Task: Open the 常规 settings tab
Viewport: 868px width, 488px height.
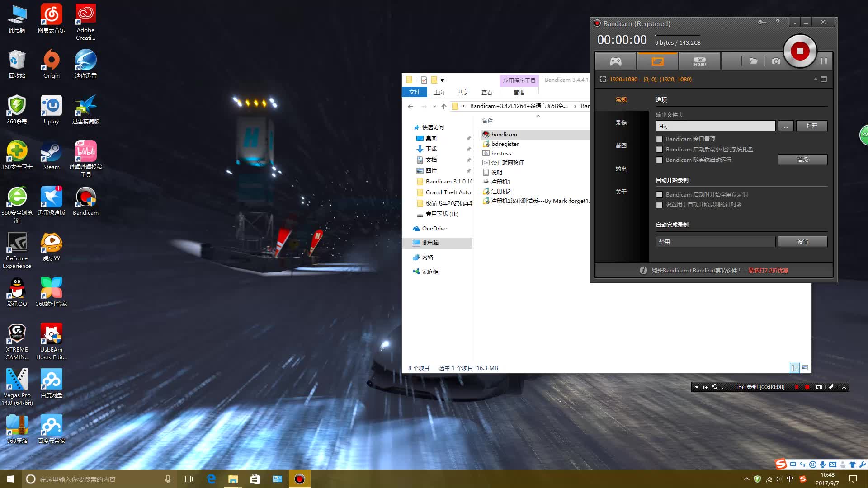Action: pyautogui.click(x=621, y=100)
